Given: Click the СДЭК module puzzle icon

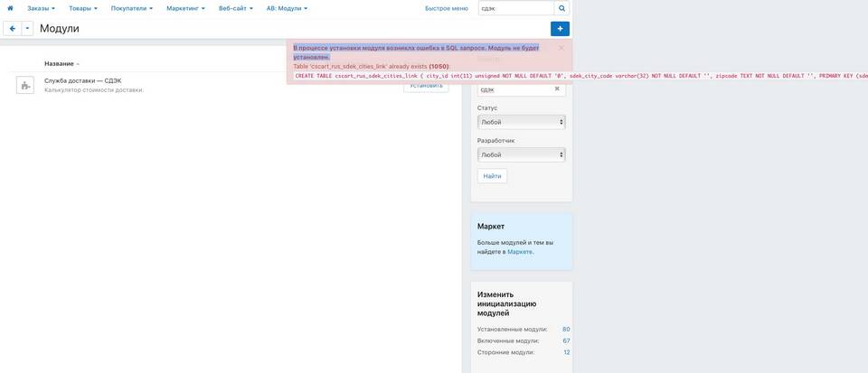Looking at the screenshot, I should (x=25, y=85).
